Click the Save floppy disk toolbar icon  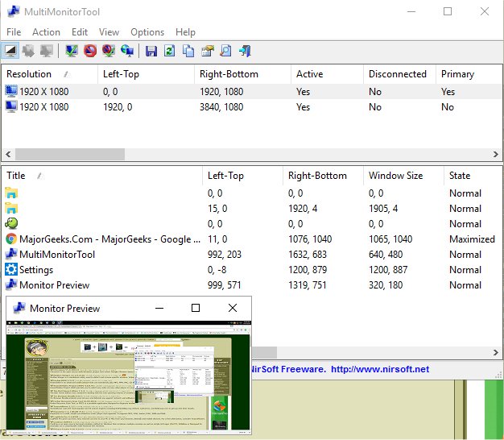click(151, 52)
